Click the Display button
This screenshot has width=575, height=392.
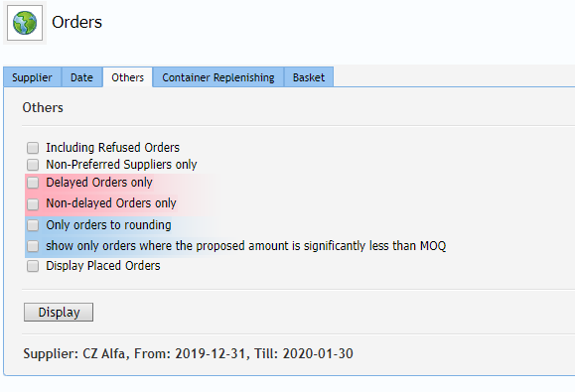[59, 313]
